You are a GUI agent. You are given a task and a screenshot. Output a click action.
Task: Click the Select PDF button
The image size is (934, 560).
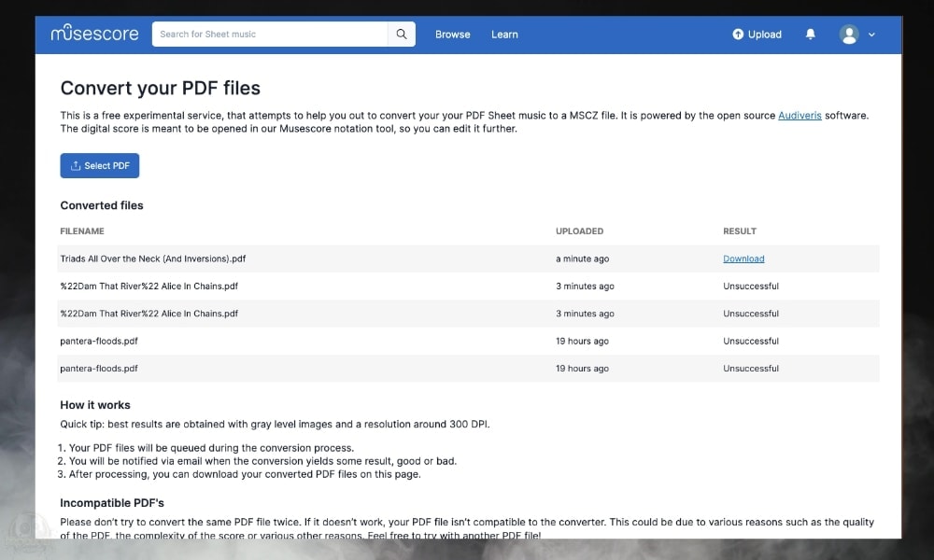100,165
